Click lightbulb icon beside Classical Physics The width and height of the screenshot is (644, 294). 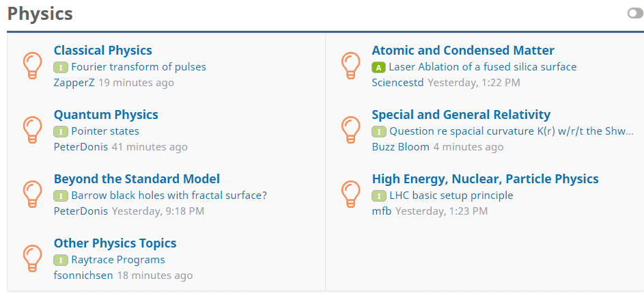(x=32, y=66)
